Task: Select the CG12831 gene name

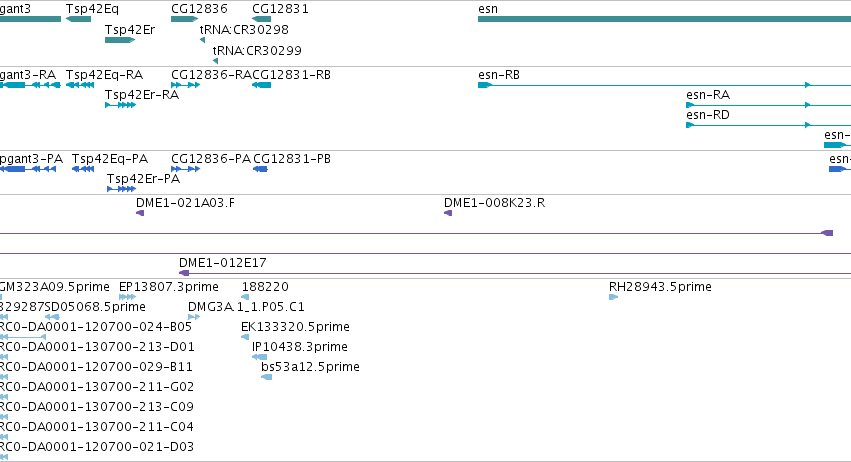Action: tap(280, 9)
